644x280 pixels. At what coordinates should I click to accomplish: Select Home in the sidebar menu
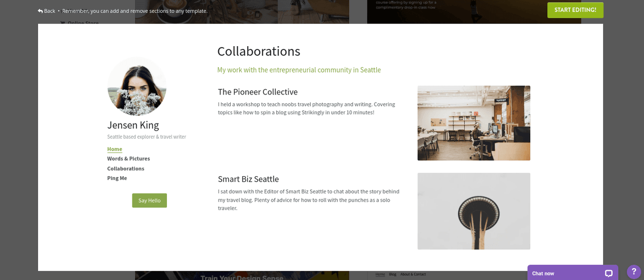(x=115, y=149)
